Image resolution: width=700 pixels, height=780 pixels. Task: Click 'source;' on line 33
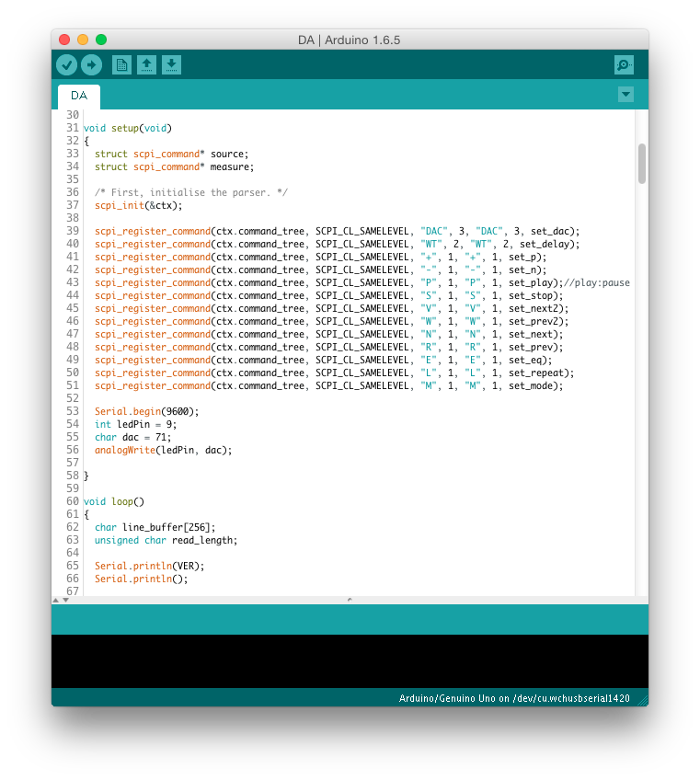tap(229, 155)
